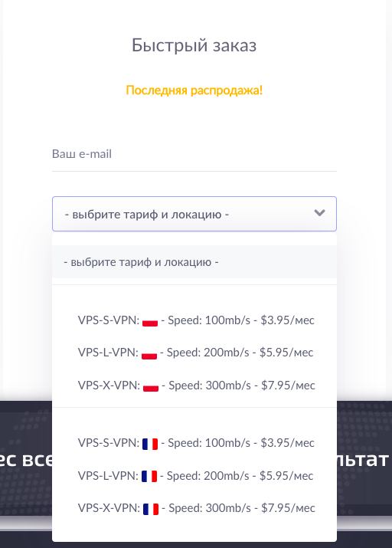This screenshot has height=548, width=392.
Task: Choose Poland VPS-S-VPN 100mb/s $3.95 plan text
Action: tap(196, 320)
